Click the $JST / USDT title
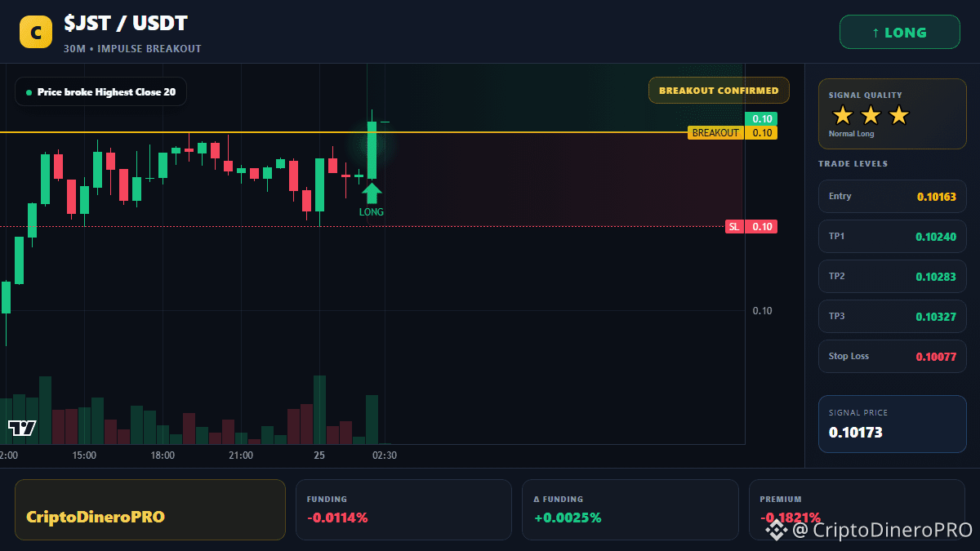Viewport: 980px width, 551px height. pos(126,24)
